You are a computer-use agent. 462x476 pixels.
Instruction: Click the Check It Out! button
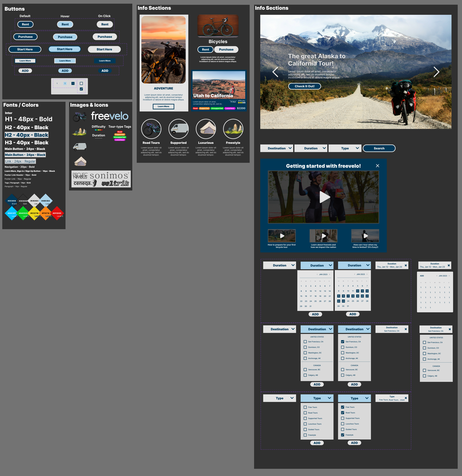305,86
